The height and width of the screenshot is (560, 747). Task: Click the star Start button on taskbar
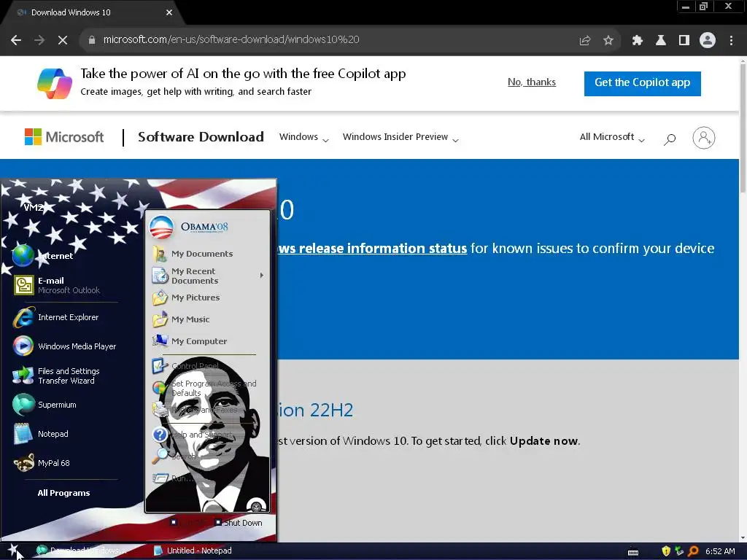click(13, 551)
